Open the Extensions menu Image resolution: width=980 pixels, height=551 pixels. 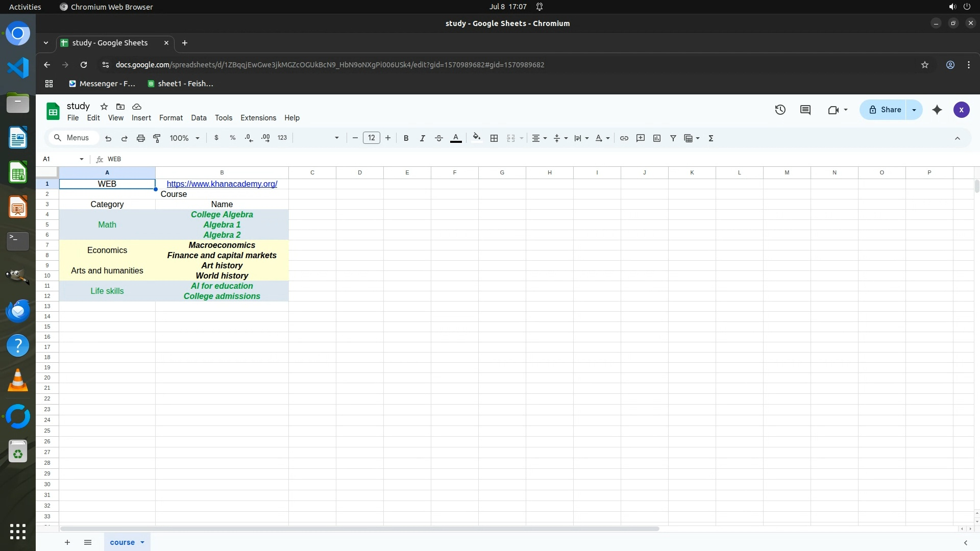(258, 118)
